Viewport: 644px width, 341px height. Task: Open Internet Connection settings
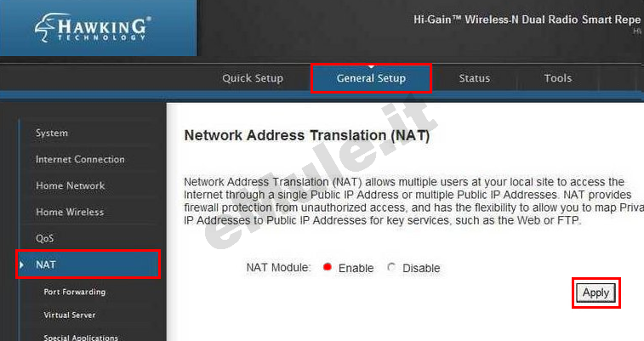click(x=80, y=159)
